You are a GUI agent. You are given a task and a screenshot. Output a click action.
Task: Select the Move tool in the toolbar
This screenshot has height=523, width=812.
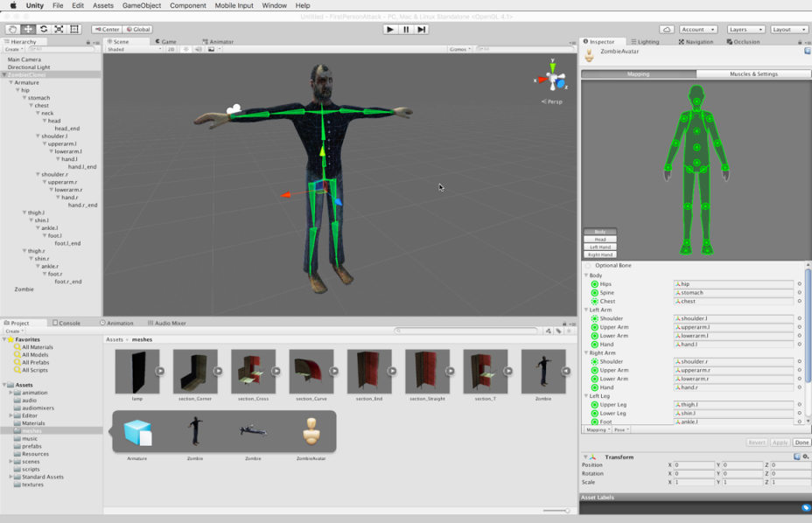tap(28, 30)
